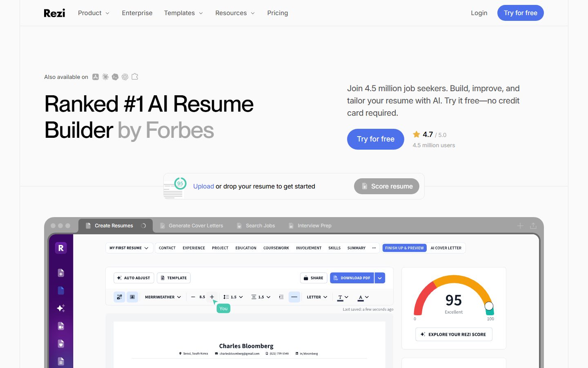The width and height of the screenshot is (588, 368).
Task: Click the Download PDF button
Action: [x=352, y=278]
